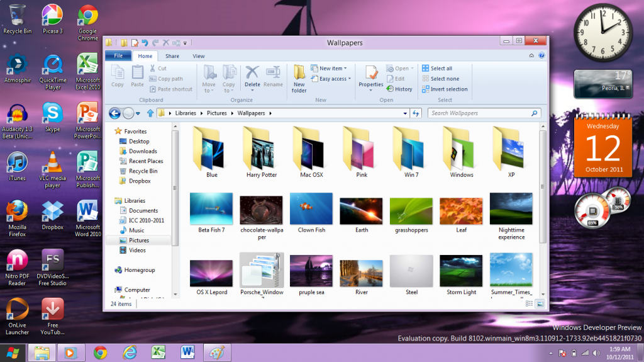Click Paint icon on taskbar
The image size is (644, 362).
tap(217, 353)
